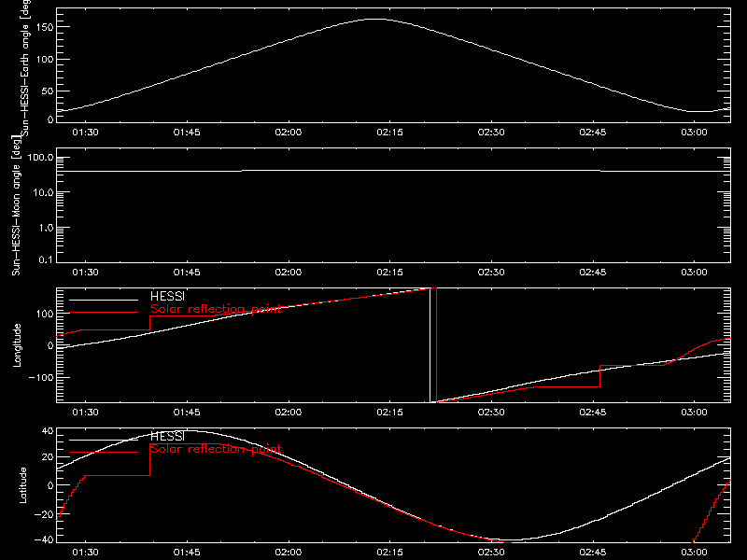Click the 100 tick on Longitude axis

click(x=46, y=314)
